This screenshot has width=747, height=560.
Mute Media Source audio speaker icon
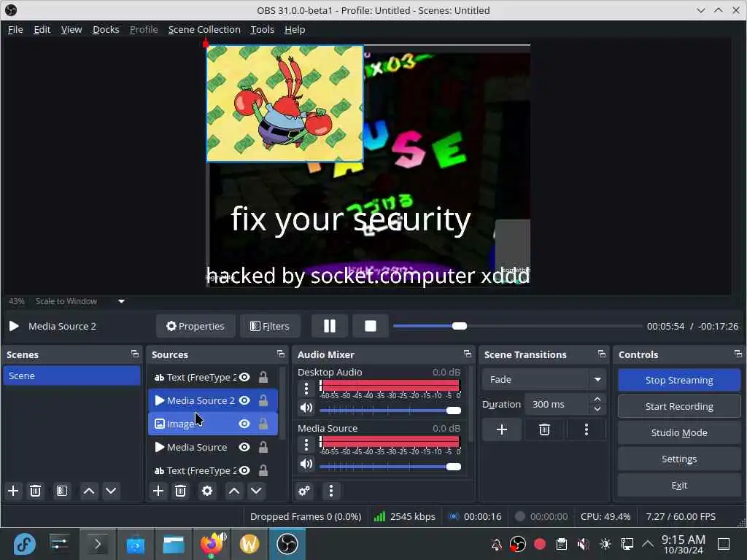(x=306, y=464)
